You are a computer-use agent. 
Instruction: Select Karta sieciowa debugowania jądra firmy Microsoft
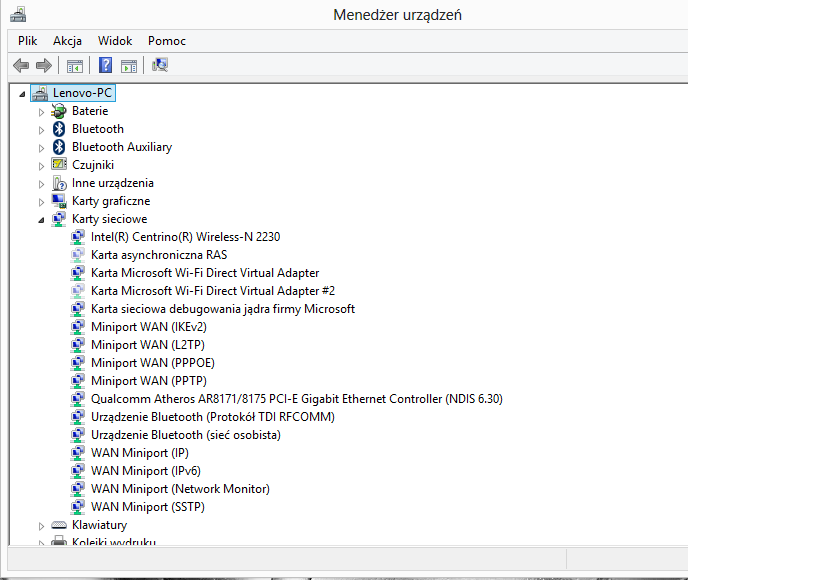223,309
